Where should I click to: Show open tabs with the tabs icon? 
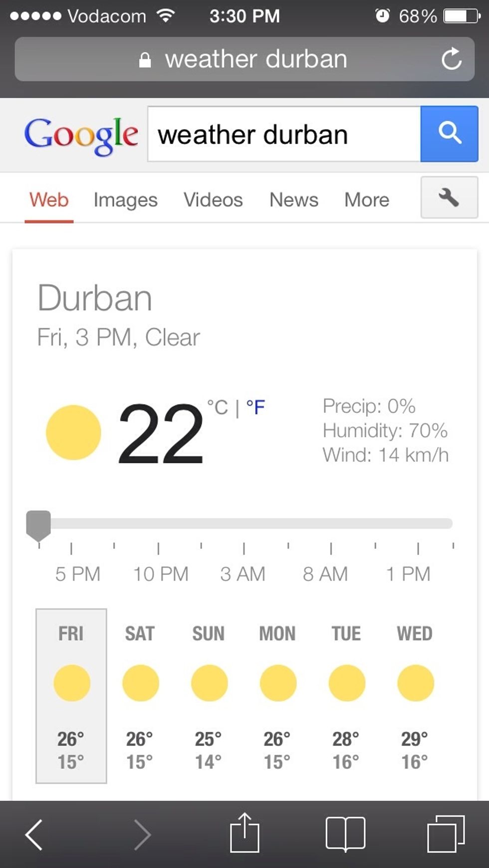point(446,833)
